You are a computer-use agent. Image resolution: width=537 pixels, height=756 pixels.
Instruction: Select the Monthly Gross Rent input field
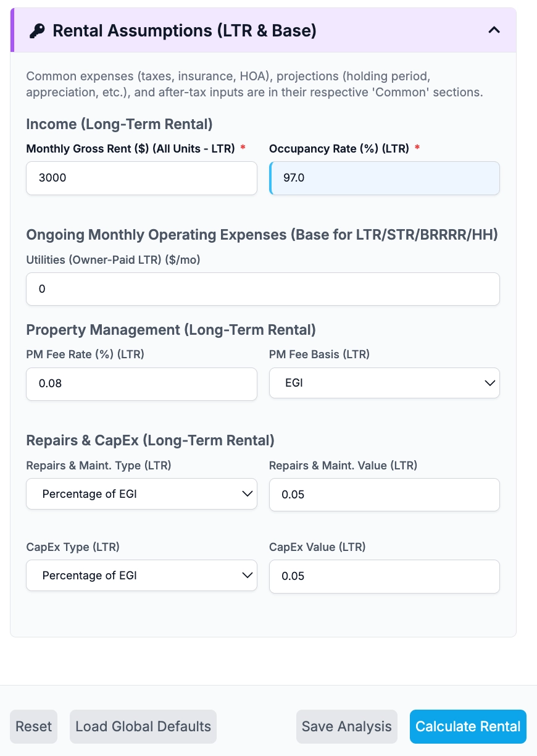pyautogui.click(x=141, y=178)
